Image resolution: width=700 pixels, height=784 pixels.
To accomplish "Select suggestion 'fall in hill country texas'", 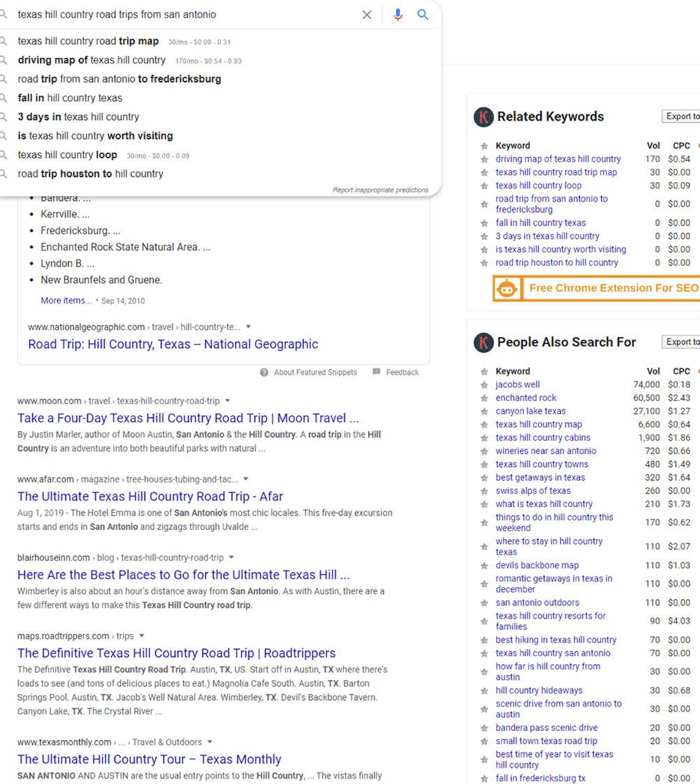I will 70,98.
